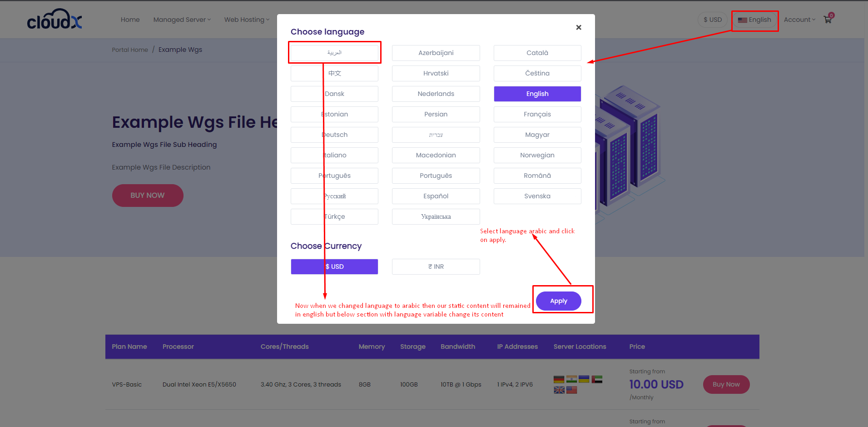Image resolution: width=868 pixels, height=427 pixels.
Task: Open the shopping cart icon
Action: 828,20
